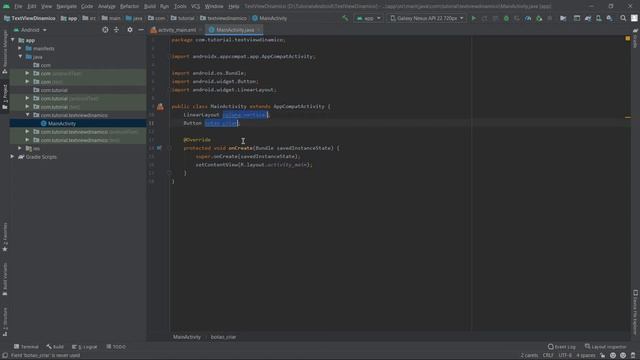Click the 4 spaces indent indicator
Screen dimensions: 640x360
(x=586, y=356)
